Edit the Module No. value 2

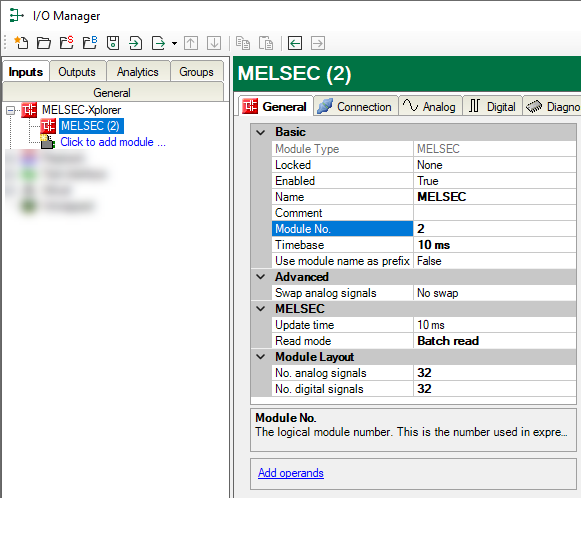coord(495,229)
